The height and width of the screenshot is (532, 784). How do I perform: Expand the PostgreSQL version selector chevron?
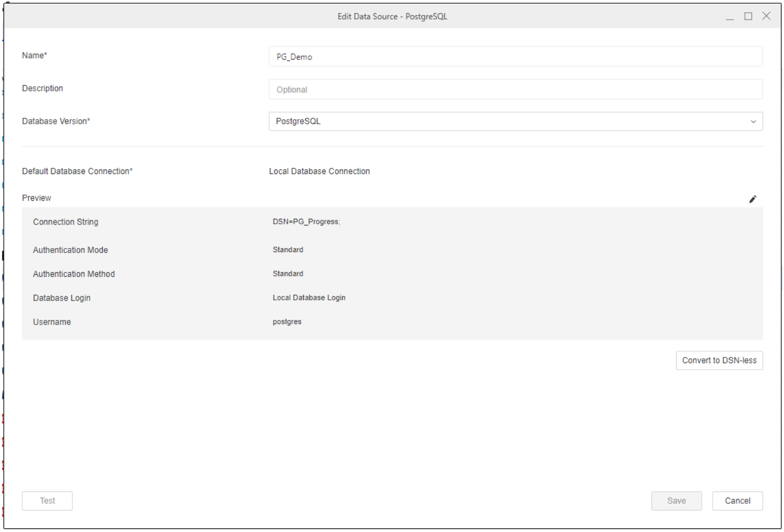point(753,122)
